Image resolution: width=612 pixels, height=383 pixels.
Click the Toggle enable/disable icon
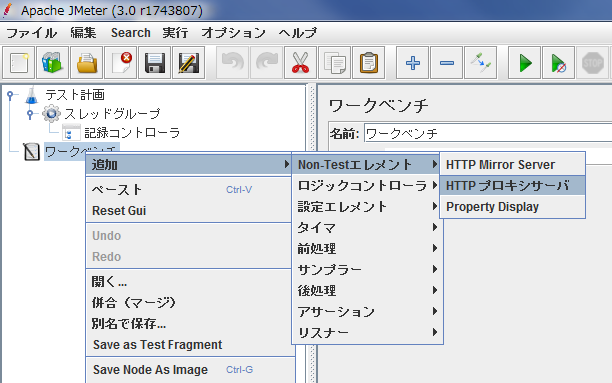tap(480, 63)
